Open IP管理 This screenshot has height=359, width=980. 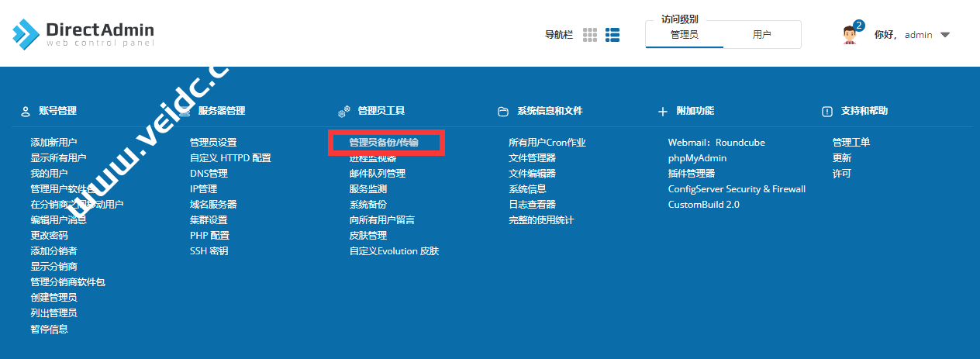pos(203,189)
